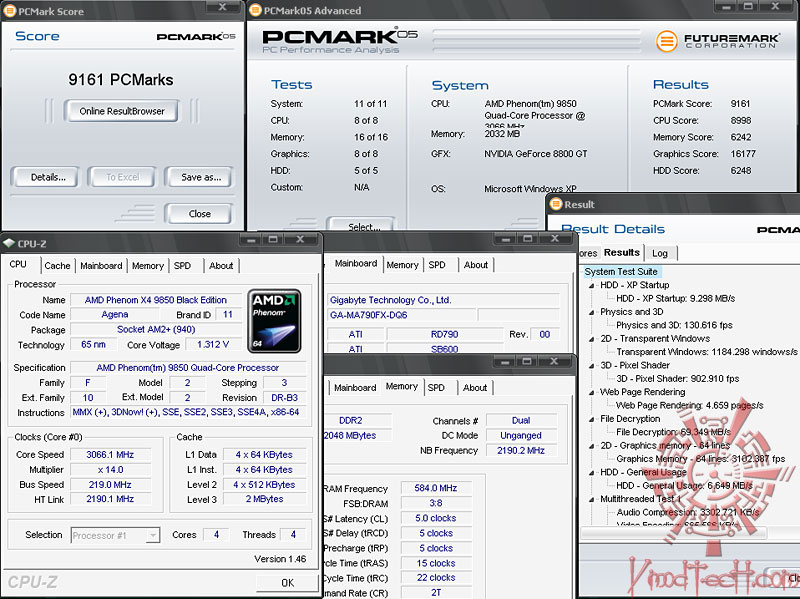Click Core Speed value 3066.1 MHz

pos(110,455)
